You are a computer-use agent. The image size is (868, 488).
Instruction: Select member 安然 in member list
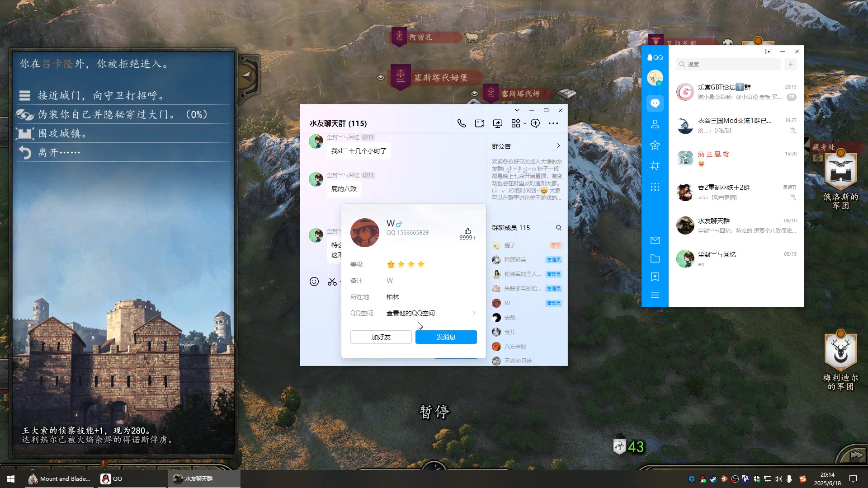click(527, 318)
